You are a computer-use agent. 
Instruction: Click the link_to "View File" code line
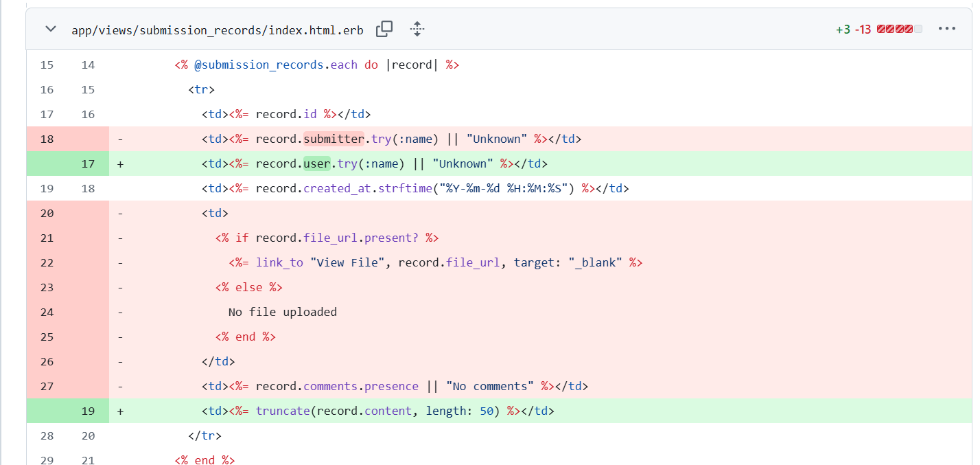coord(435,263)
